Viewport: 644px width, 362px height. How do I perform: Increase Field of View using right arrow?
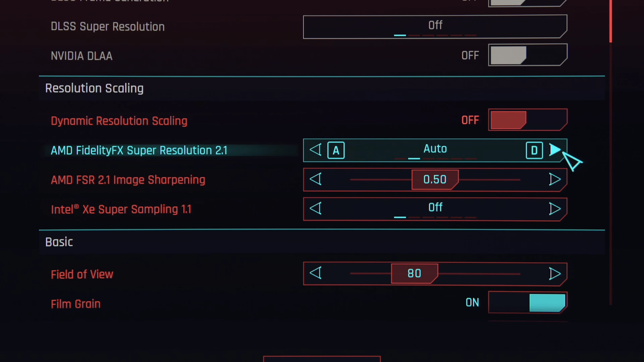(555, 273)
